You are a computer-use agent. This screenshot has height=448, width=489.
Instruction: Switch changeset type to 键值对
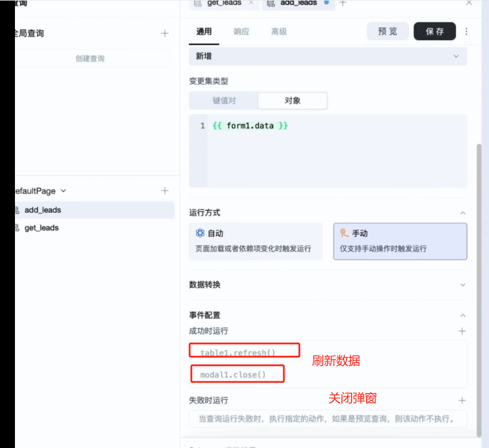click(x=224, y=101)
